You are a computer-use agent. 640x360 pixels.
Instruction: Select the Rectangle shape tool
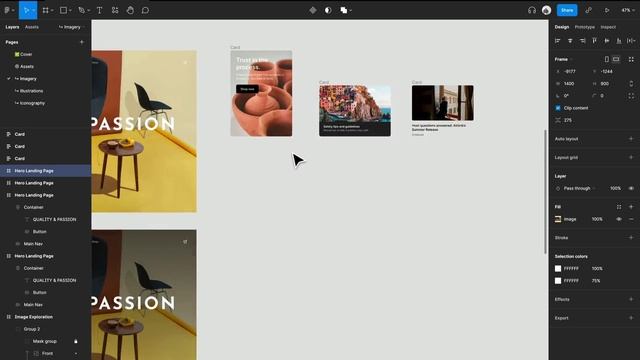[63, 10]
